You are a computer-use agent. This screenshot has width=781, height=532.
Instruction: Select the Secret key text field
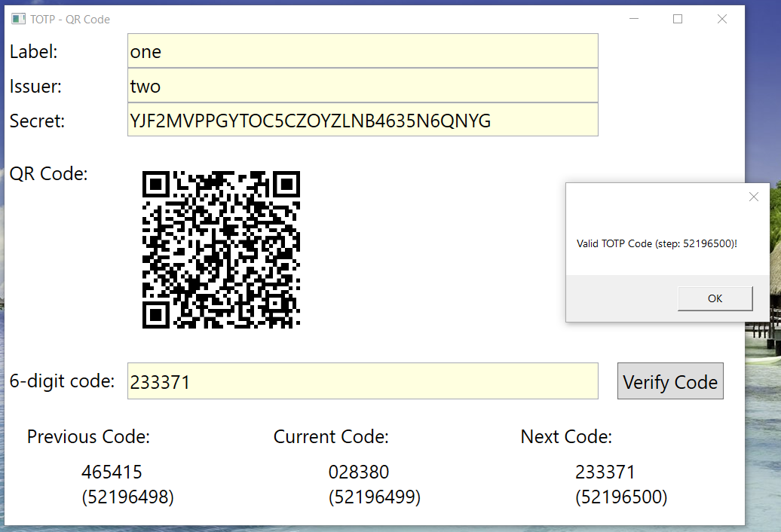(363, 121)
